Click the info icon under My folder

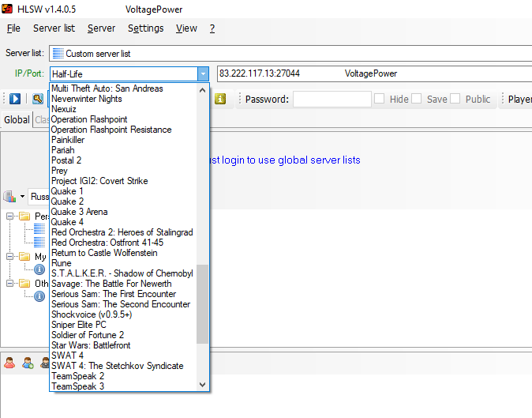tap(39, 269)
